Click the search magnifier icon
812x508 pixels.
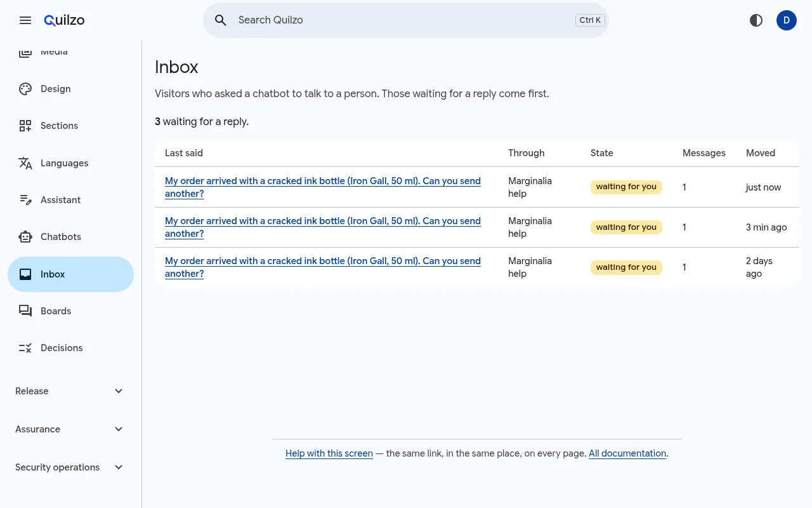pos(221,20)
